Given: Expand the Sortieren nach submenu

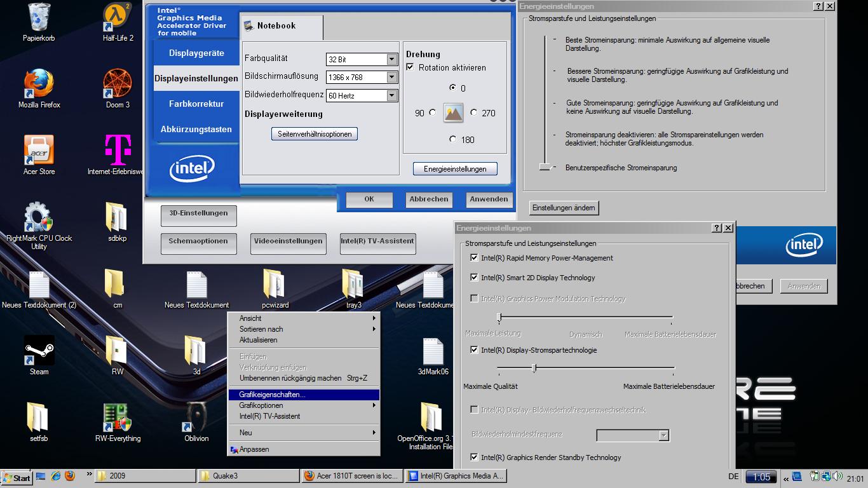Looking at the screenshot, I should [303, 329].
